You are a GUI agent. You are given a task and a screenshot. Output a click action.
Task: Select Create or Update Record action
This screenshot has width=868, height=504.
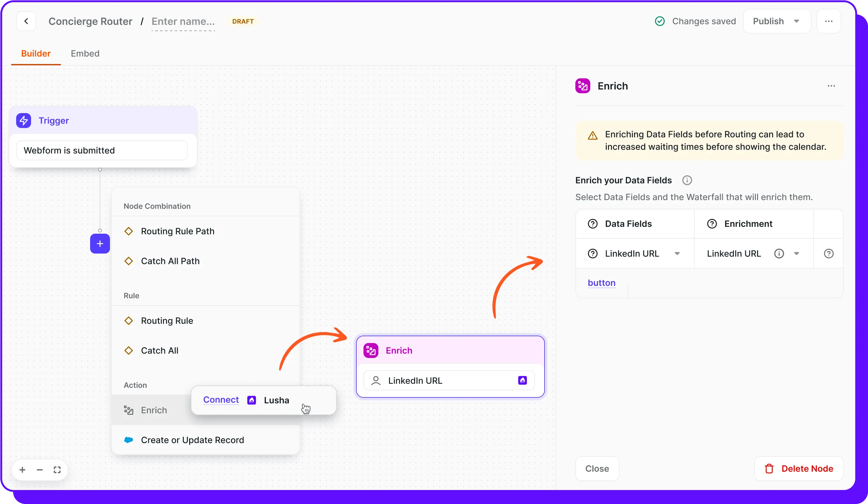[206, 440]
